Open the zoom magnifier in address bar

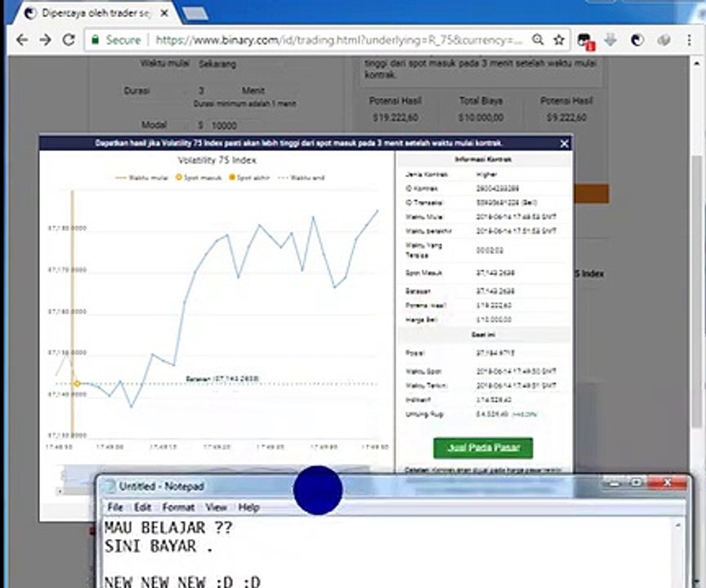538,39
